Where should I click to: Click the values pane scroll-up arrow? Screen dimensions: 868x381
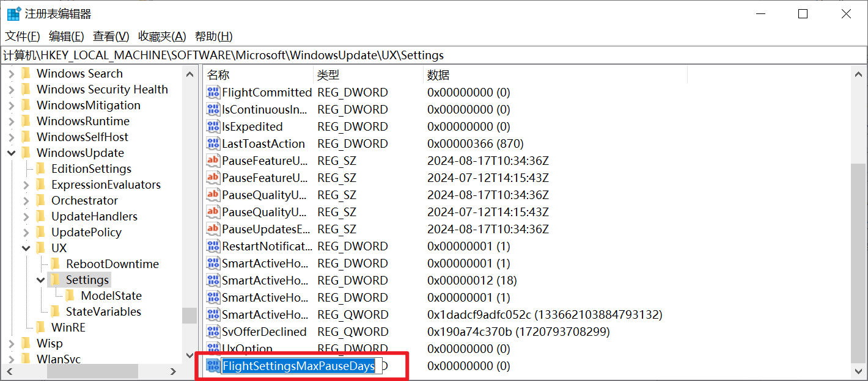click(858, 74)
